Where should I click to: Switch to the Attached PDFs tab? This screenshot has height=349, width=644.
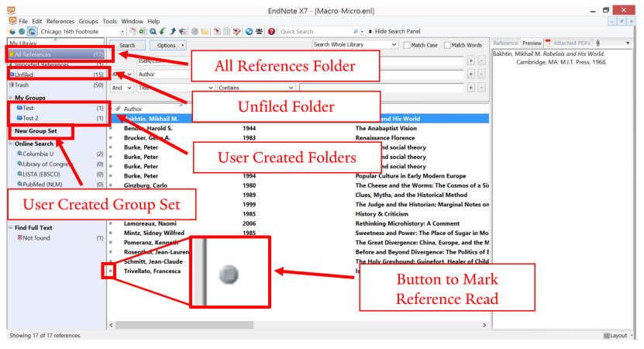click(x=568, y=43)
